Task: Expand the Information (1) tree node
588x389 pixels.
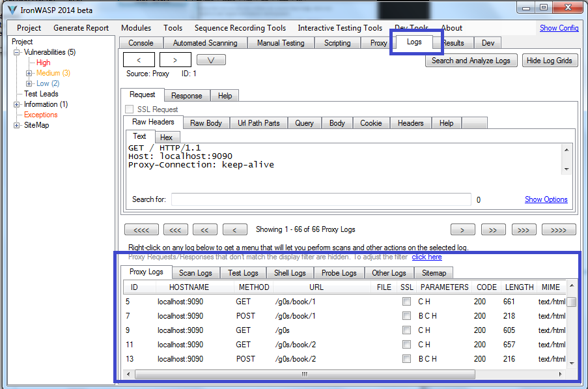Action: [x=16, y=104]
